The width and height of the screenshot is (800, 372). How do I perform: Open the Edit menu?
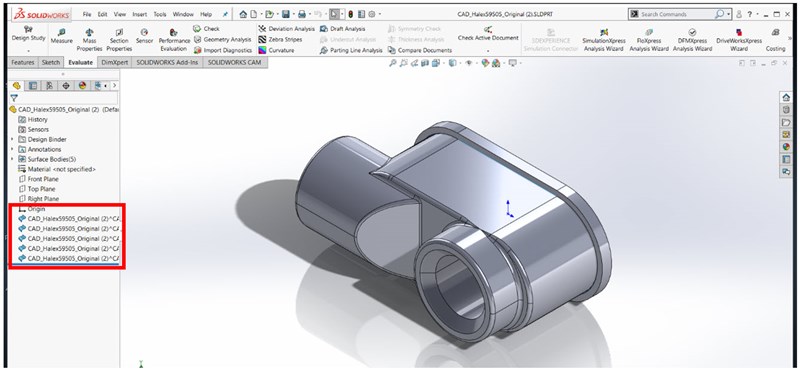pos(103,14)
